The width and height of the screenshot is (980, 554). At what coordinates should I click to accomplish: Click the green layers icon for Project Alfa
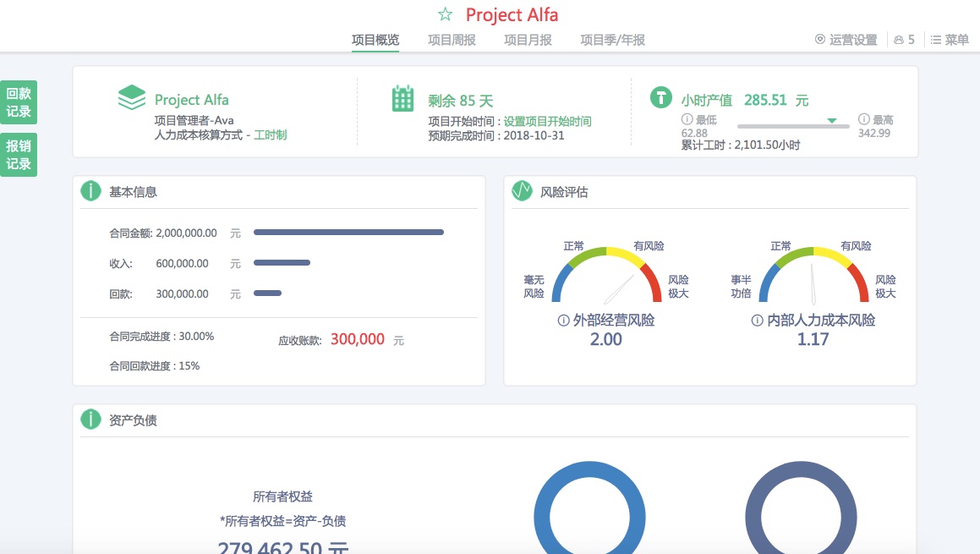pos(132,98)
